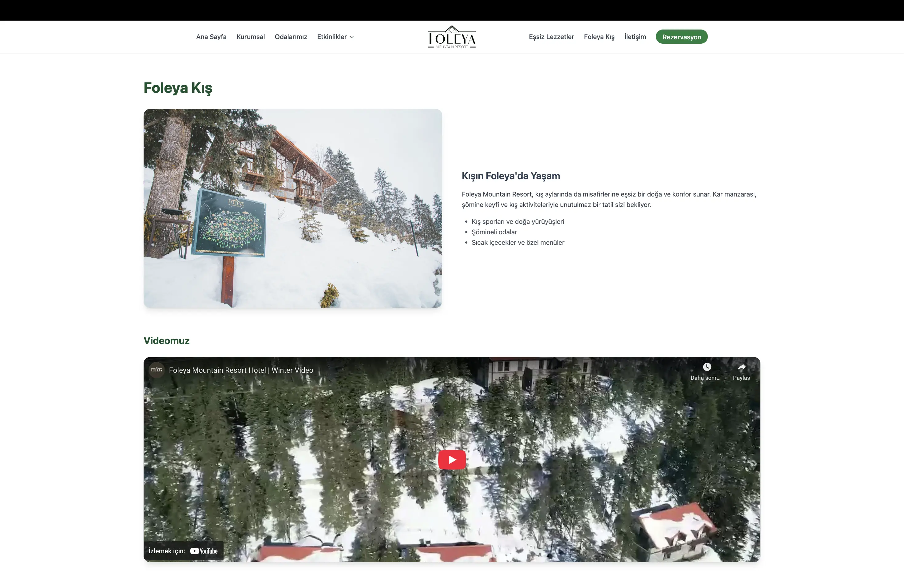Viewport: 904px width, 588px height.
Task: Click the Paylaş share arrow icon
Action: pyautogui.click(x=741, y=367)
